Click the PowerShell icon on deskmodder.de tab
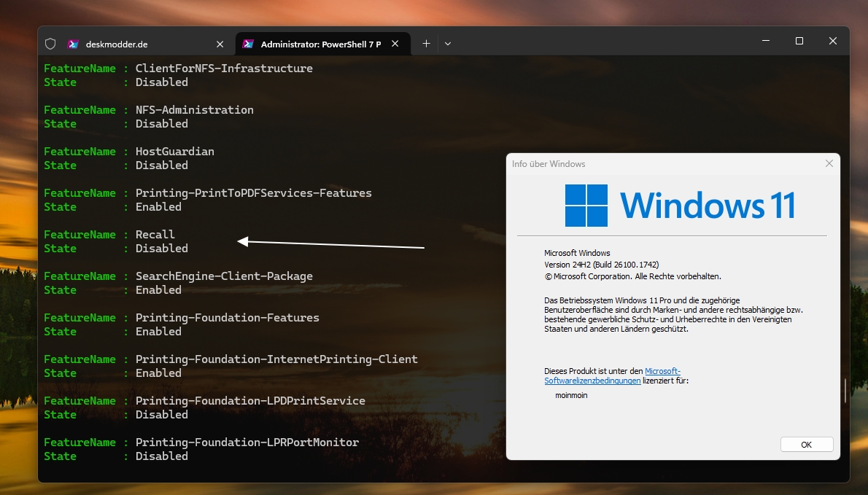This screenshot has height=495, width=868. pos(73,44)
